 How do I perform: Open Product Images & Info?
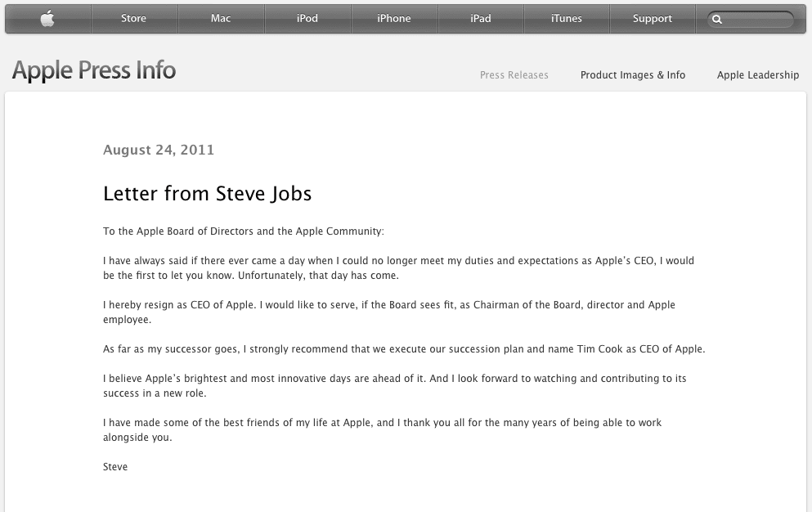pyautogui.click(x=633, y=75)
